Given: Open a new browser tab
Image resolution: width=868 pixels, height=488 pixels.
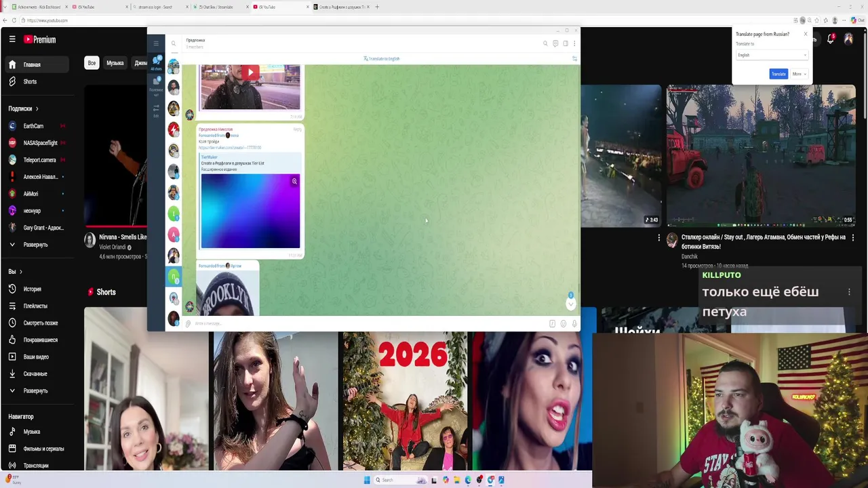Looking at the screenshot, I should click(377, 7).
